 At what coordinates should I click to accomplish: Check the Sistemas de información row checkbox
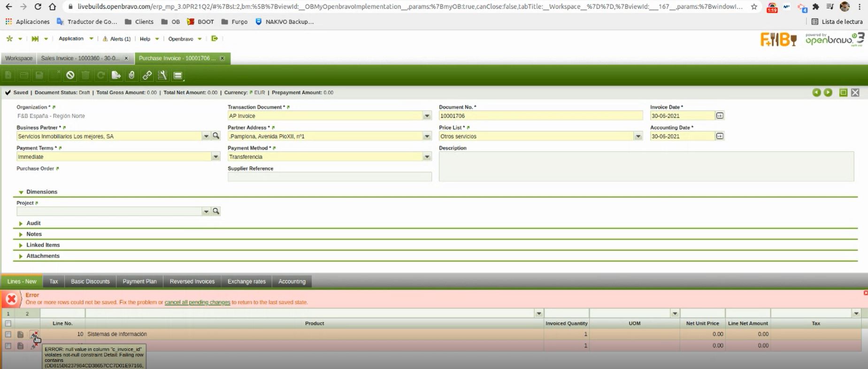coord(8,334)
